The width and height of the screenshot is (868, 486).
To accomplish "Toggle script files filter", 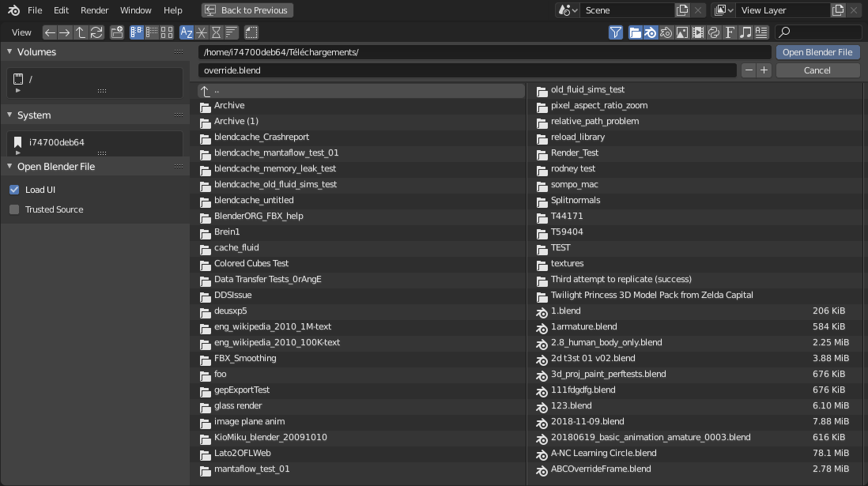I will [x=714, y=32].
